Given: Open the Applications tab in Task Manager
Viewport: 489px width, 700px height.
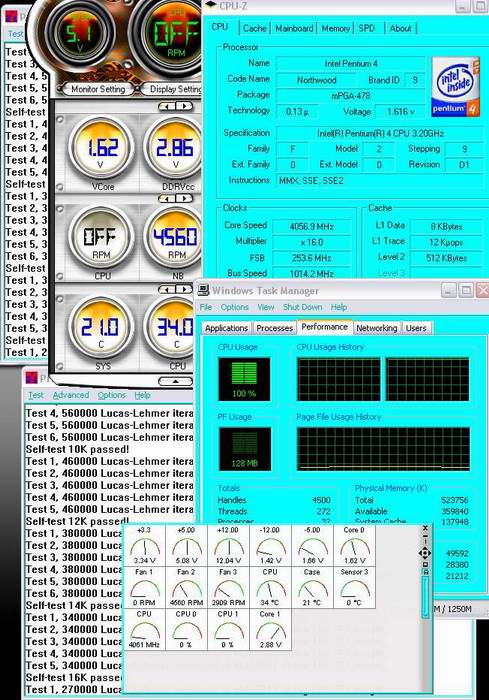Looking at the screenshot, I should click(x=226, y=328).
